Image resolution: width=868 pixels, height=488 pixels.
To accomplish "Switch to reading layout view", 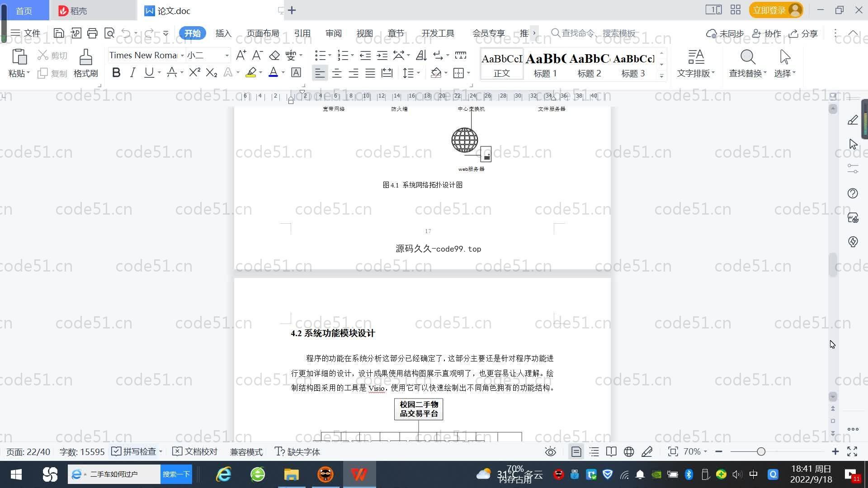I will coord(611,451).
